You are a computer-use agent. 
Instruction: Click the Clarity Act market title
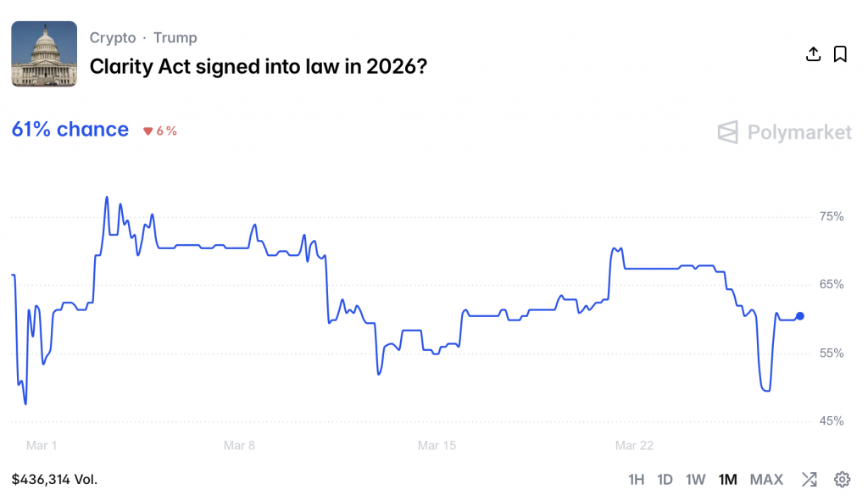click(x=258, y=66)
